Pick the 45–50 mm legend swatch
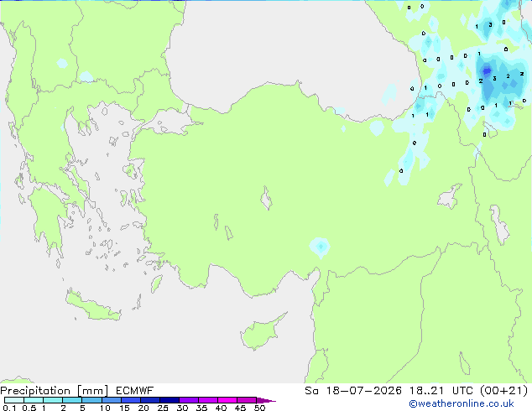 [247, 400]
